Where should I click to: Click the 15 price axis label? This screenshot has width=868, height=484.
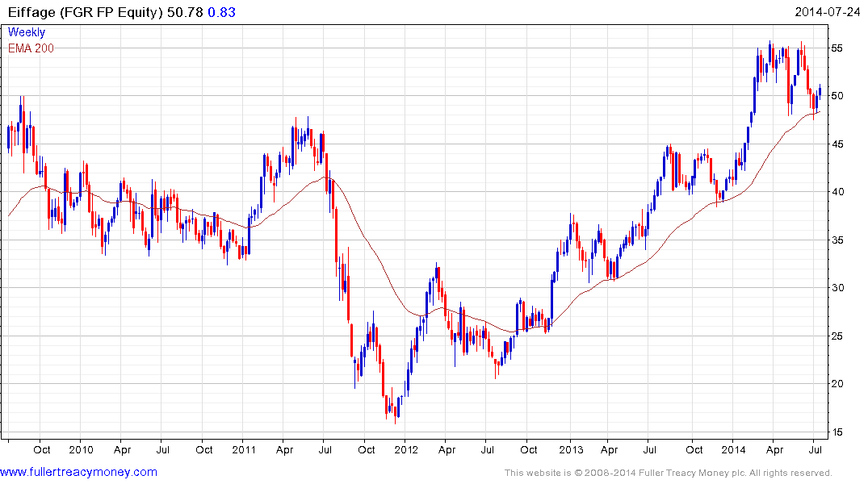click(837, 432)
